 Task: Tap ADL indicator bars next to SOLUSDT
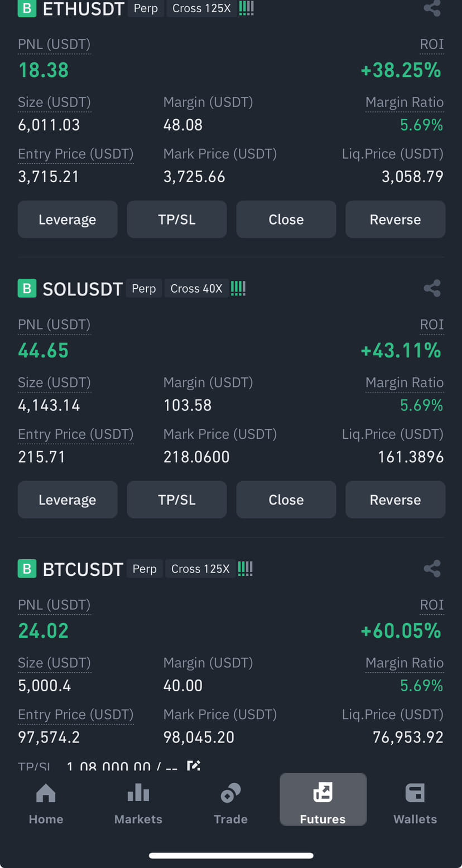click(x=238, y=289)
